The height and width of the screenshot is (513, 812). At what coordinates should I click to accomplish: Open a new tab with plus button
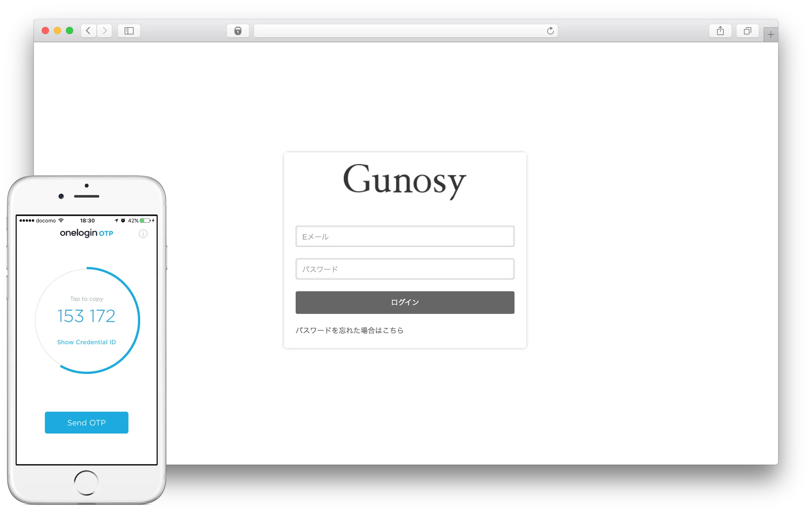point(771,34)
